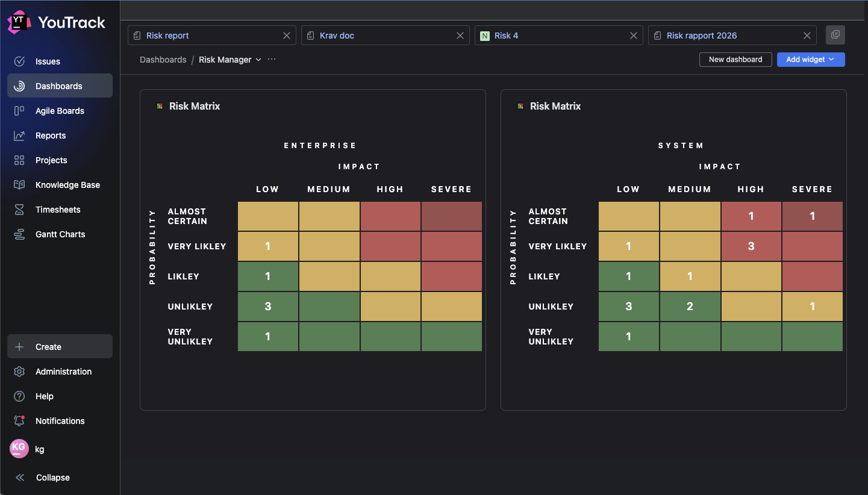Click the New dashboard button
The width and height of the screenshot is (868, 495).
(x=735, y=60)
